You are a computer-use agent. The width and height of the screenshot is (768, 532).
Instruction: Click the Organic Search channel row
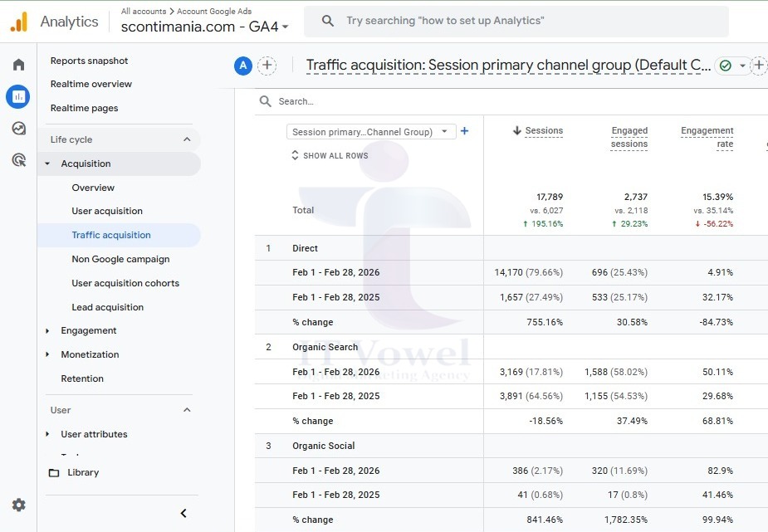[x=511, y=347]
